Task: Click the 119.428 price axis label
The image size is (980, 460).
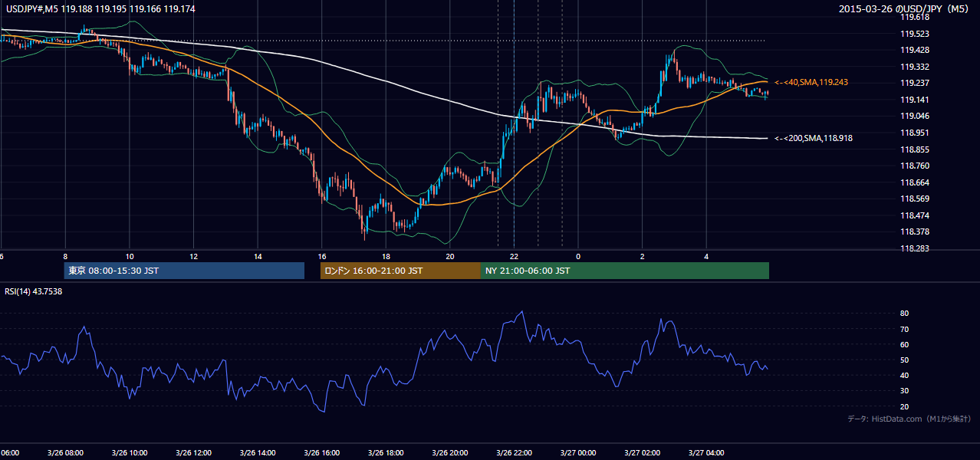Action: (916, 50)
